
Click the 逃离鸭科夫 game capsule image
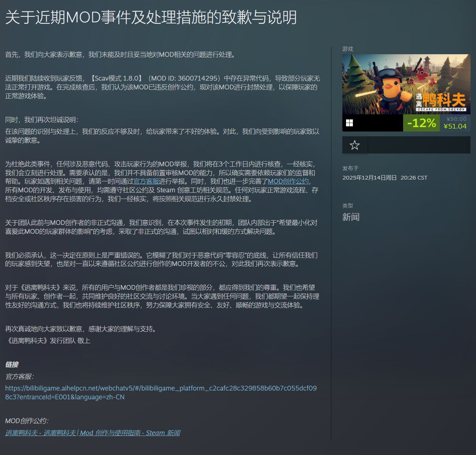pyautogui.click(x=406, y=84)
